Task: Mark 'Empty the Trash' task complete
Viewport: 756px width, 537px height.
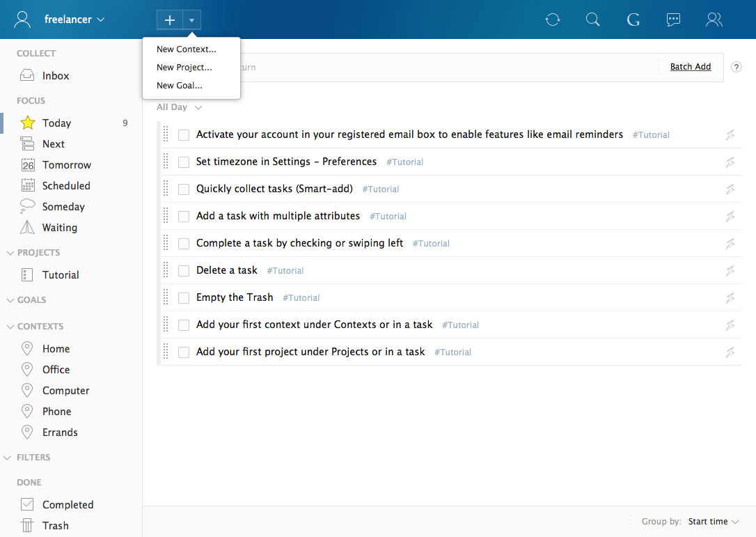Action: [x=184, y=298]
